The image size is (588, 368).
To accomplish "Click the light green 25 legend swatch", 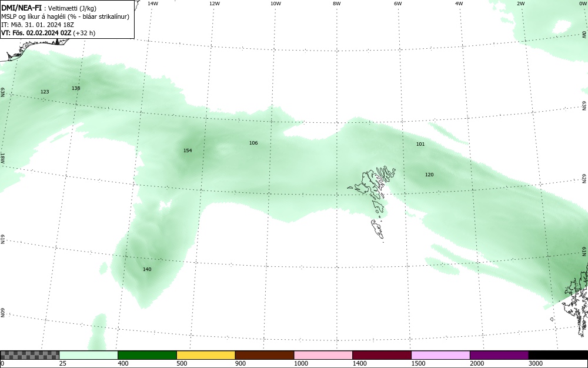I will 89,355.
